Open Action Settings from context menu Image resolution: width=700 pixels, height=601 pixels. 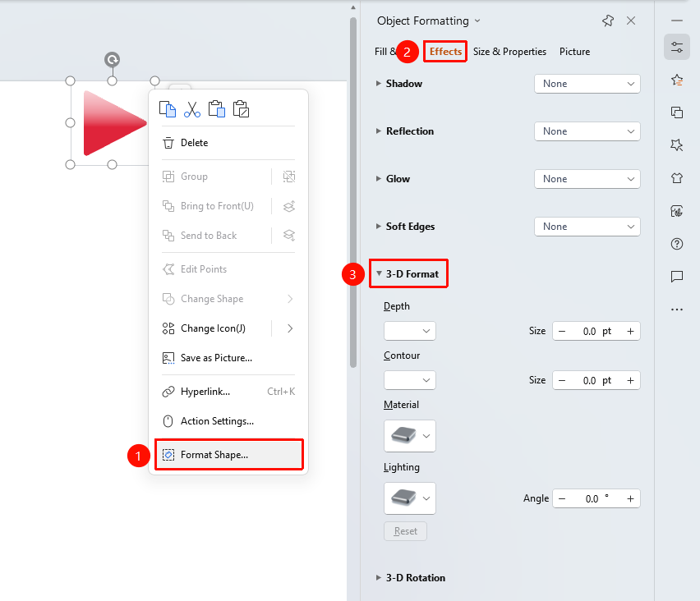click(228, 421)
